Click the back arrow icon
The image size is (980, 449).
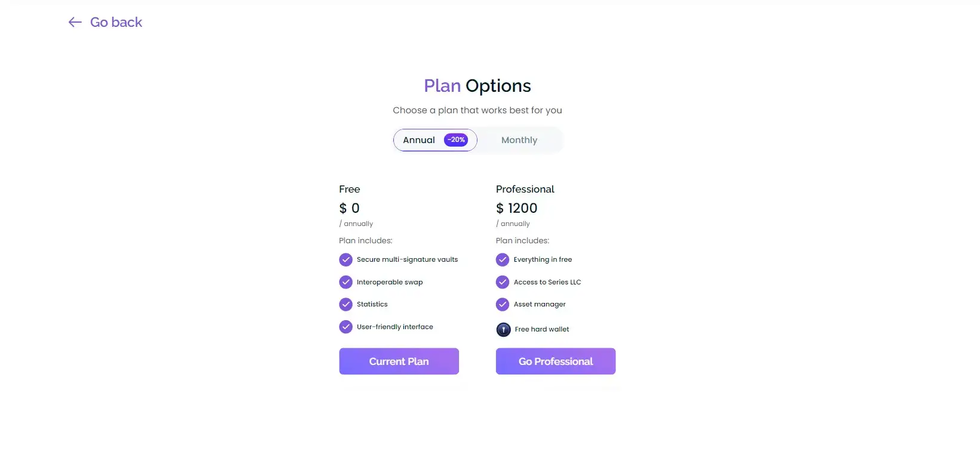75,23
